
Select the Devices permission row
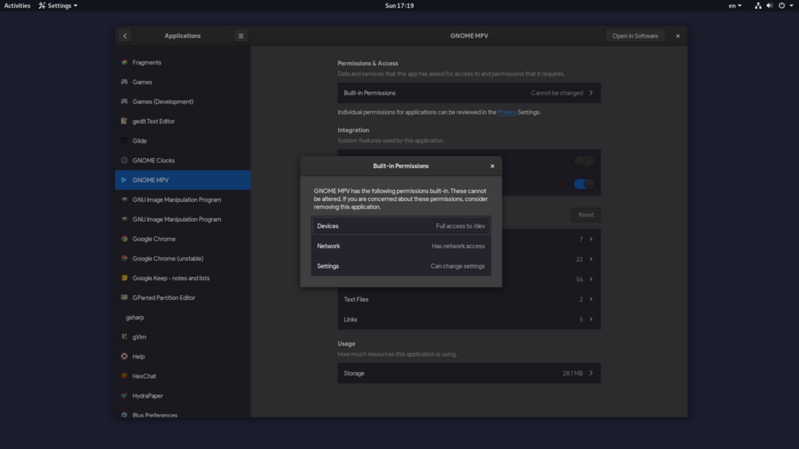(401, 226)
